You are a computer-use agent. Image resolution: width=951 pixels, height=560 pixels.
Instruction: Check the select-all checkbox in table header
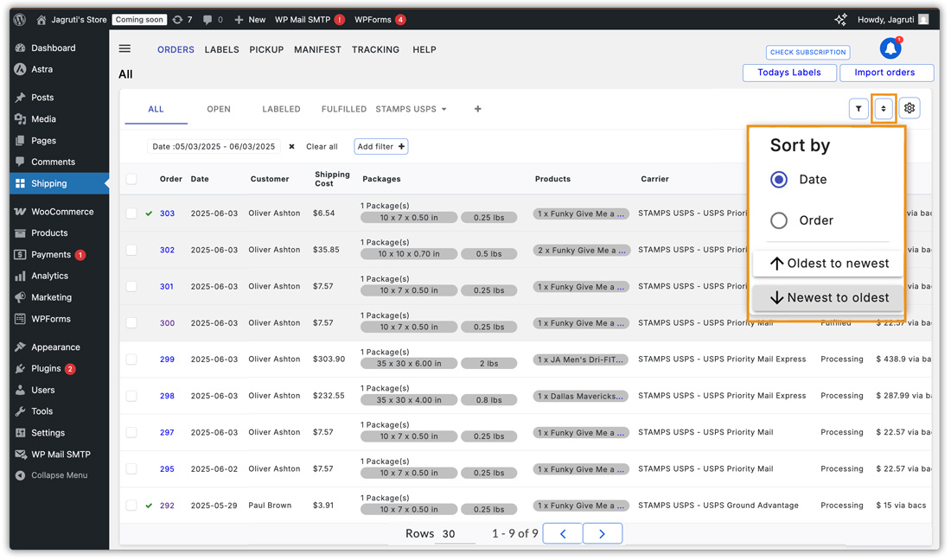point(131,179)
